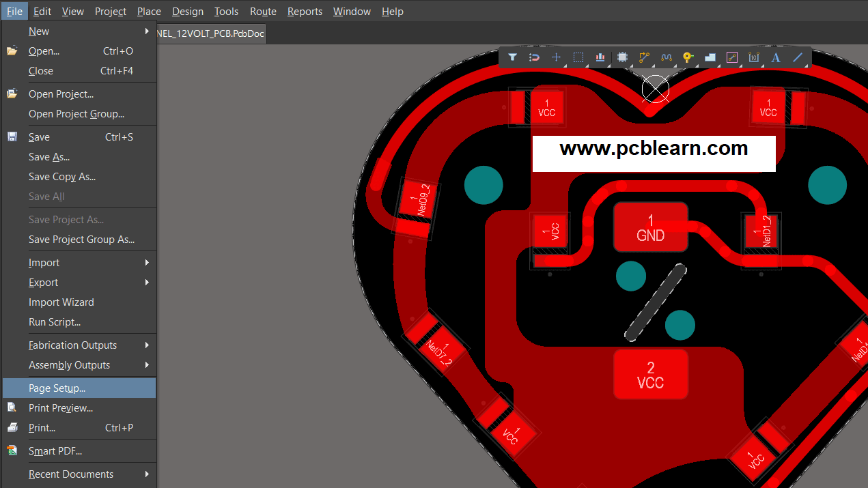Viewport: 868px width, 488px height.
Task: Click the selection filter funnel icon
Action: point(512,57)
